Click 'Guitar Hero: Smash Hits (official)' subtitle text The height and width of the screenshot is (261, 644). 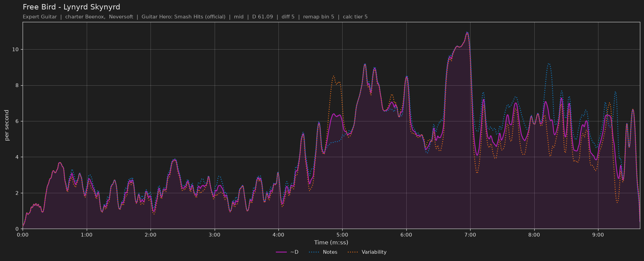[x=183, y=17]
